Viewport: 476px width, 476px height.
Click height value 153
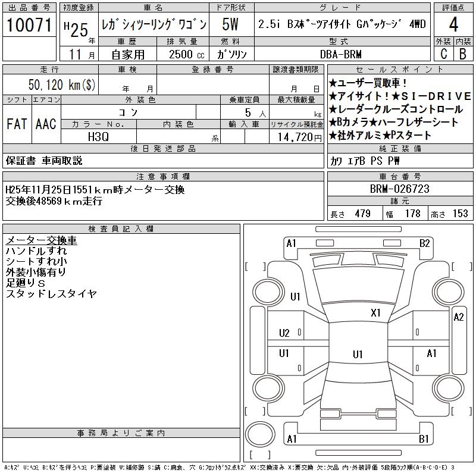pos(460,214)
